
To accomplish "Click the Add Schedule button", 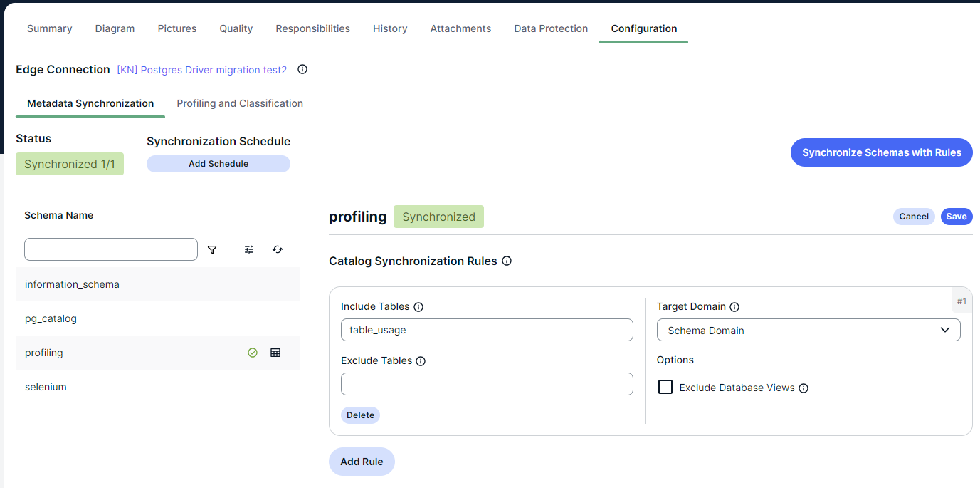I will tap(218, 164).
